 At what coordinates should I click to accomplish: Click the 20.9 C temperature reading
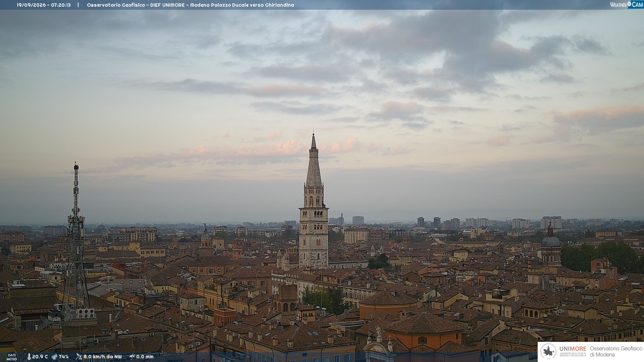click(x=40, y=357)
